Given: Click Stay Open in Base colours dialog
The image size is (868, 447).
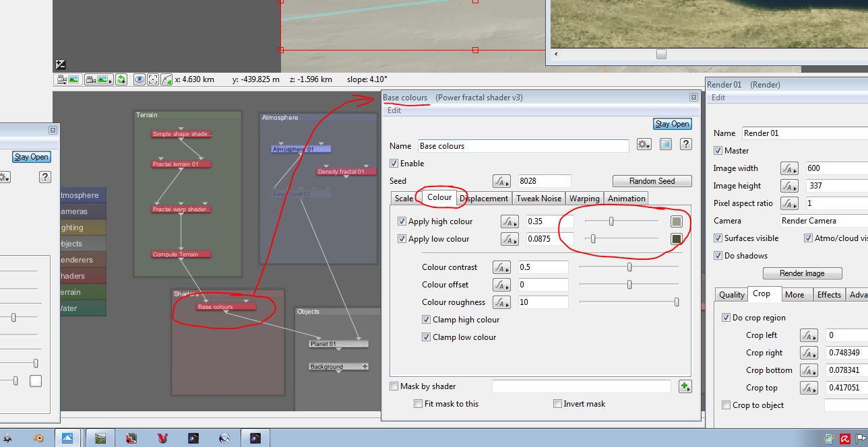Looking at the screenshot, I should [672, 124].
